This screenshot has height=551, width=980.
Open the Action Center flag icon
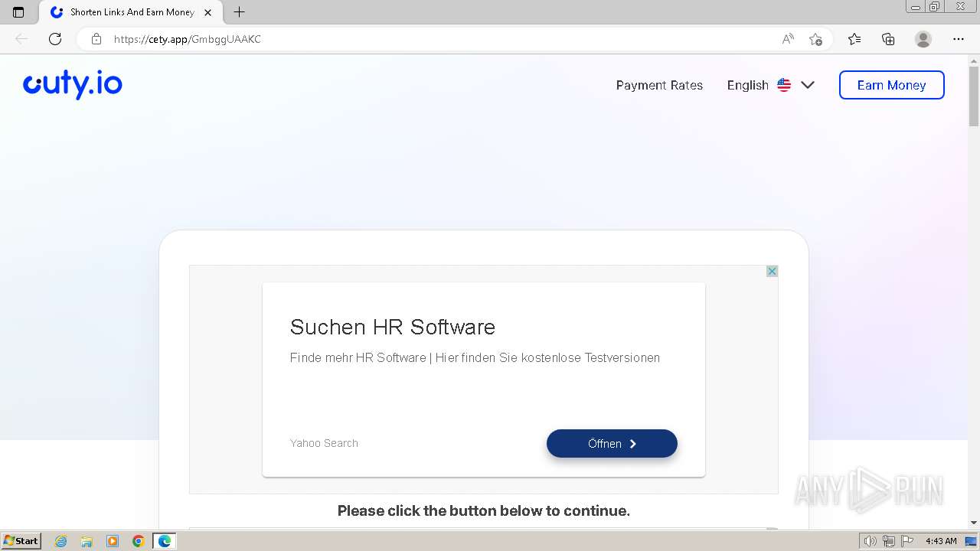coord(907,541)
